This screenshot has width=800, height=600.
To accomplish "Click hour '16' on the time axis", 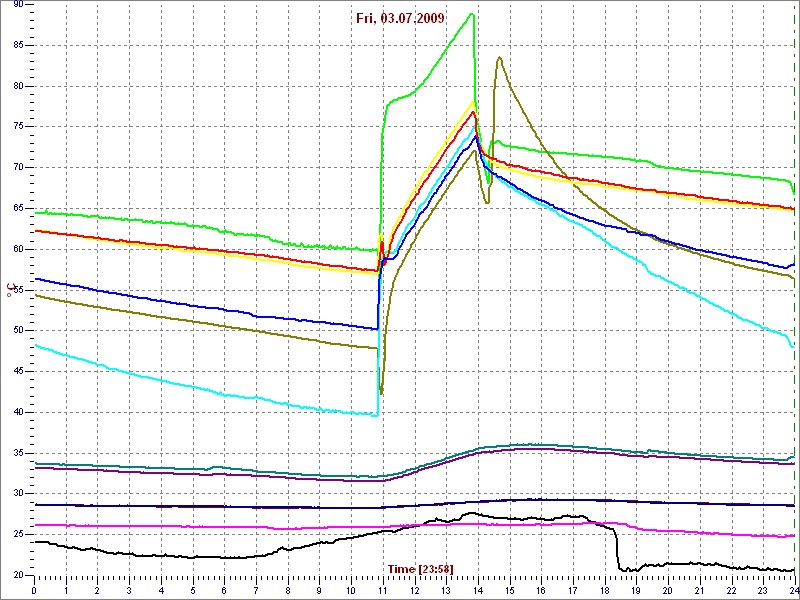I will point(541,589).
